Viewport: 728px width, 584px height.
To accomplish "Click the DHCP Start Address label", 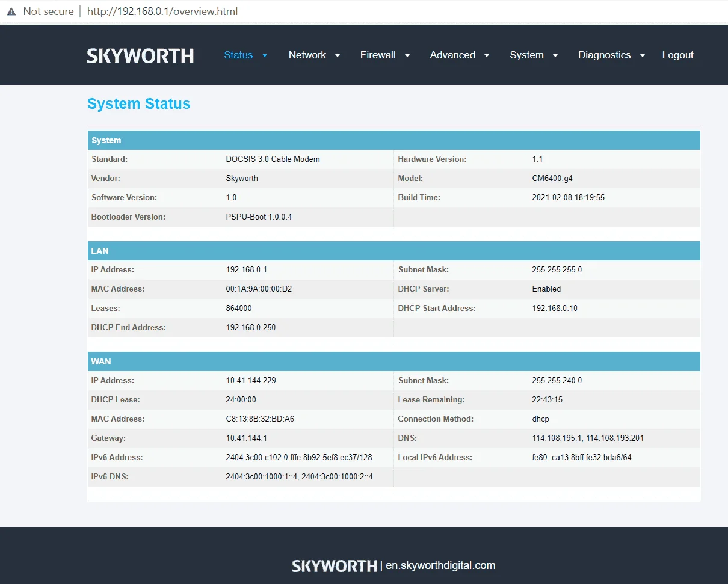I will point(437,309).
